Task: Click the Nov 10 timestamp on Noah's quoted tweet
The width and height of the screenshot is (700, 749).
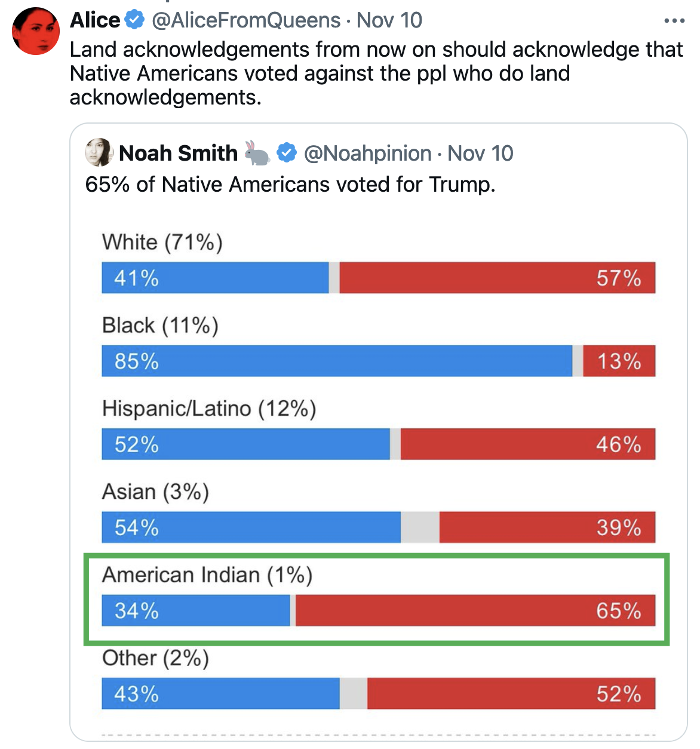Action: [x=480, y=154]
